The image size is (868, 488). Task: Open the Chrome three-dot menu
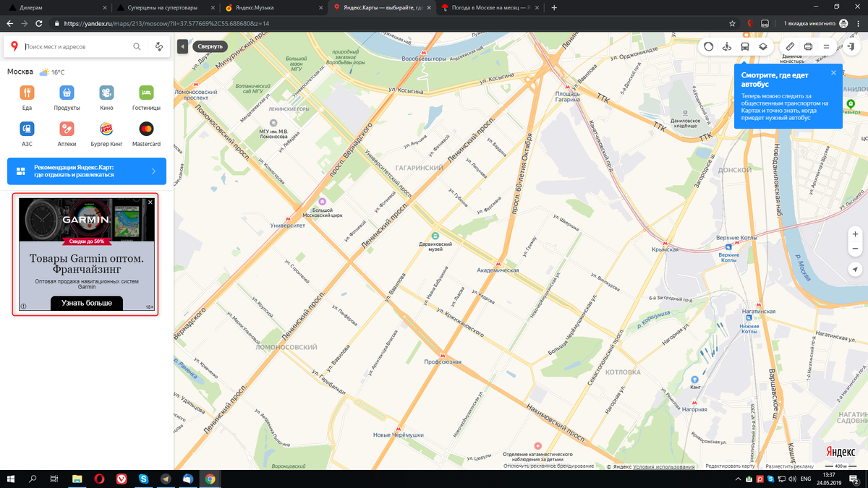click(859, 23)
